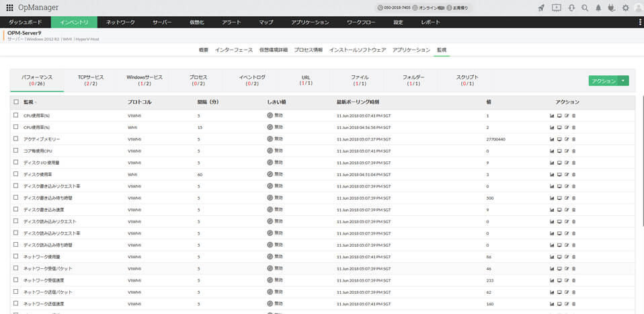The width and height of the screenshot is (644, 314).
Task: Tick the select-all checkbox in table header
Action: (16, 102)
